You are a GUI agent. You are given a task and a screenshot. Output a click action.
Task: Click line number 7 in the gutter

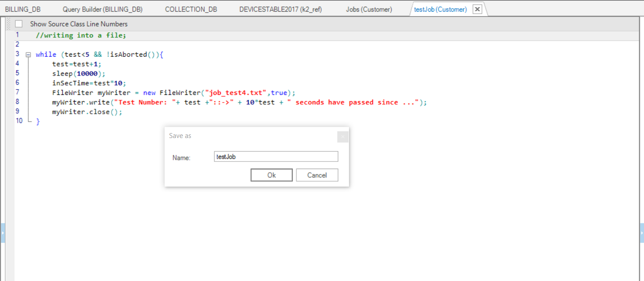(18, 92)
